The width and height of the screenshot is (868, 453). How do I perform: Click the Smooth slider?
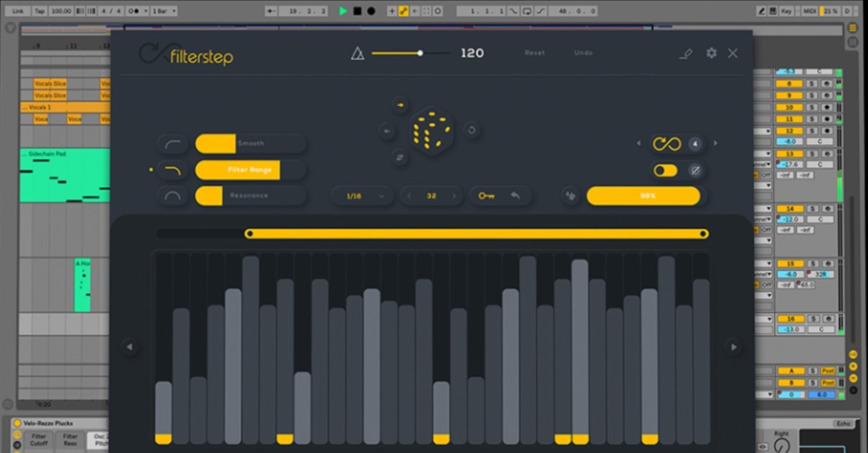[251, 143]
